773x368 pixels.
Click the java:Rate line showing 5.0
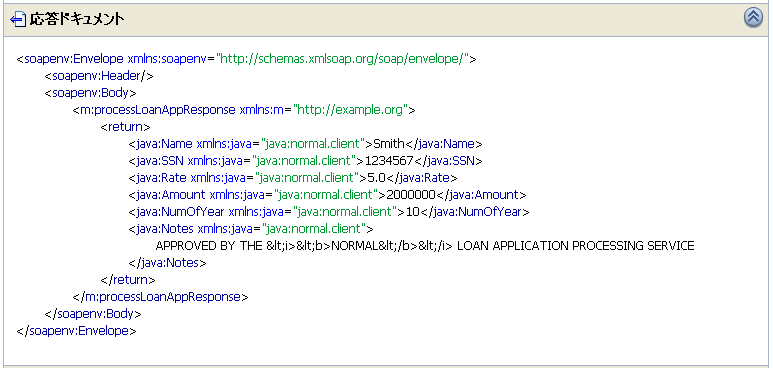click(x=293, y=178)
